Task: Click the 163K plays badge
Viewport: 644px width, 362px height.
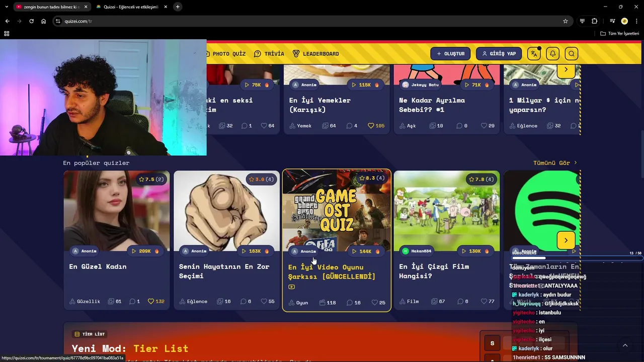Action: coord(255,251)
